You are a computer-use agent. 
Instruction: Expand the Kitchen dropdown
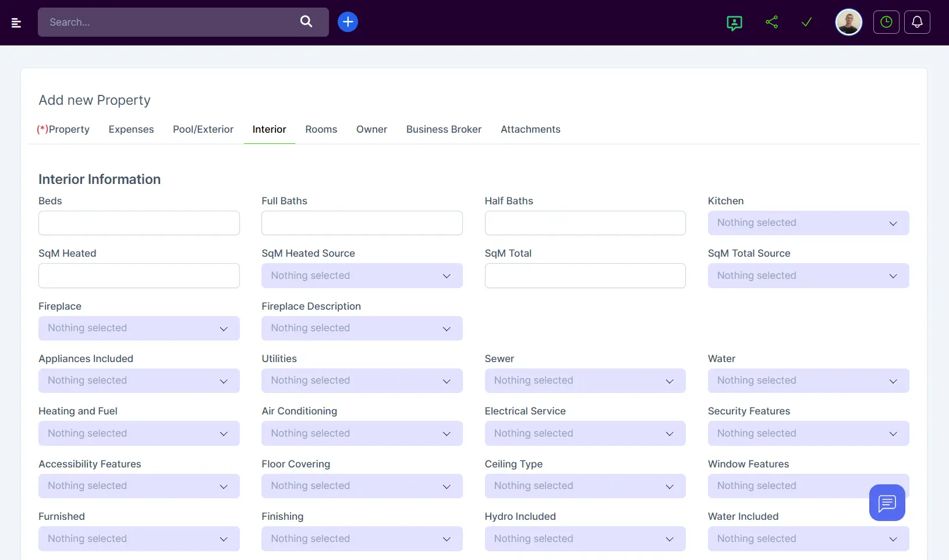808,223
